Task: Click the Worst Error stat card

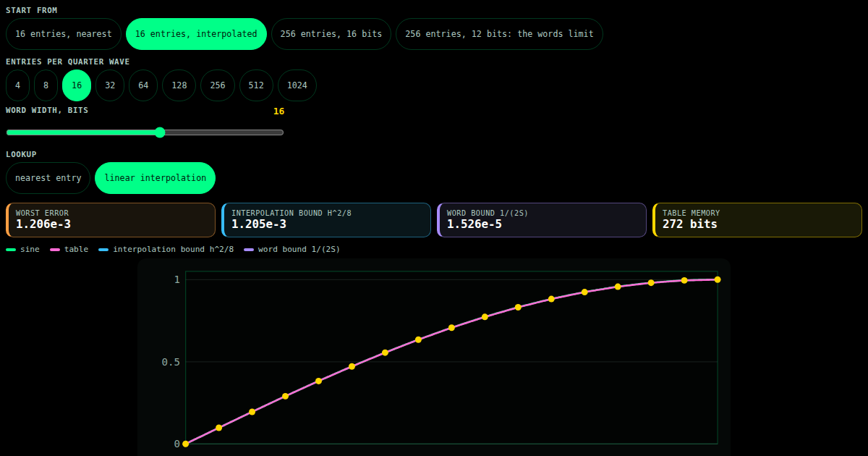Action: pos(111,220)
